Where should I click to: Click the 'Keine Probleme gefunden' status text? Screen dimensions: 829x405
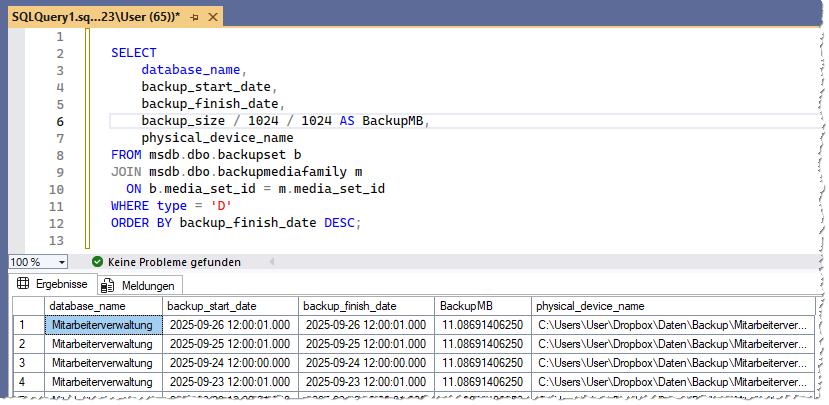pos(174,262)
